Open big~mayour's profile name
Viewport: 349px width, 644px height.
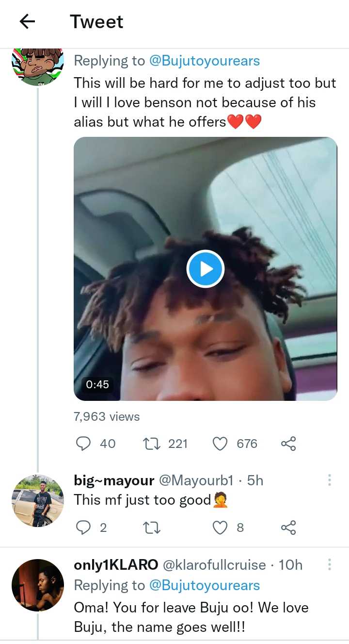coord(113,480)
